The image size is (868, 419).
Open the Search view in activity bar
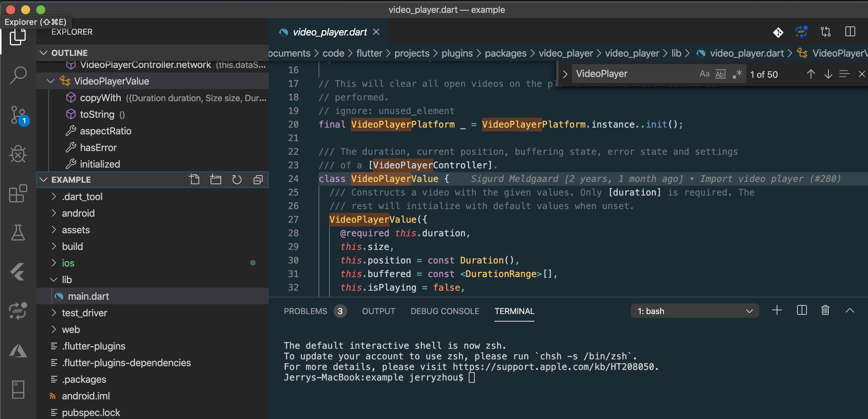[x=18, y=75]
